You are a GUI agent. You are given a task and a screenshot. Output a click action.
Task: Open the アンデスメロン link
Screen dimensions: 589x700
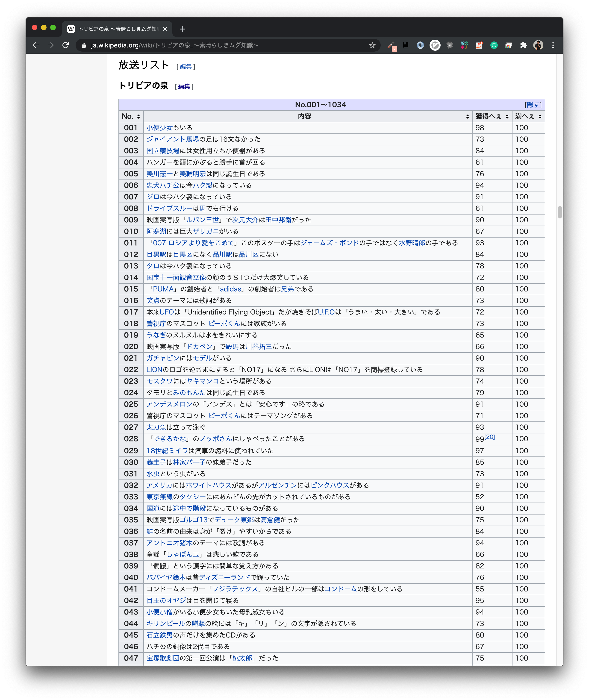[170, 404]
